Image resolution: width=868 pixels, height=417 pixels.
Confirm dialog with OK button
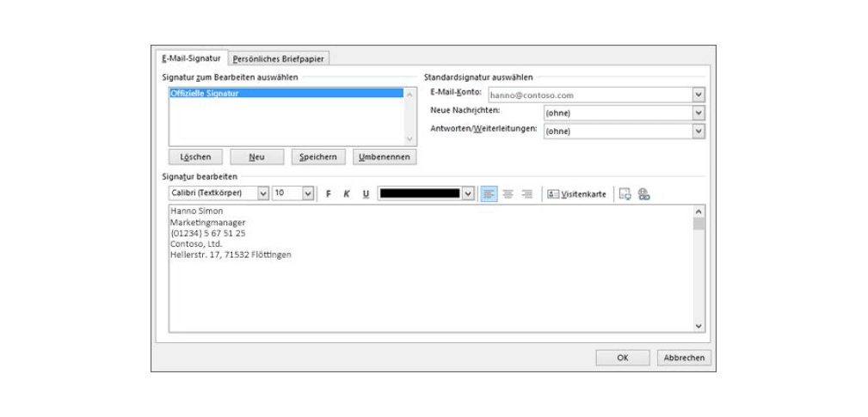623,358
